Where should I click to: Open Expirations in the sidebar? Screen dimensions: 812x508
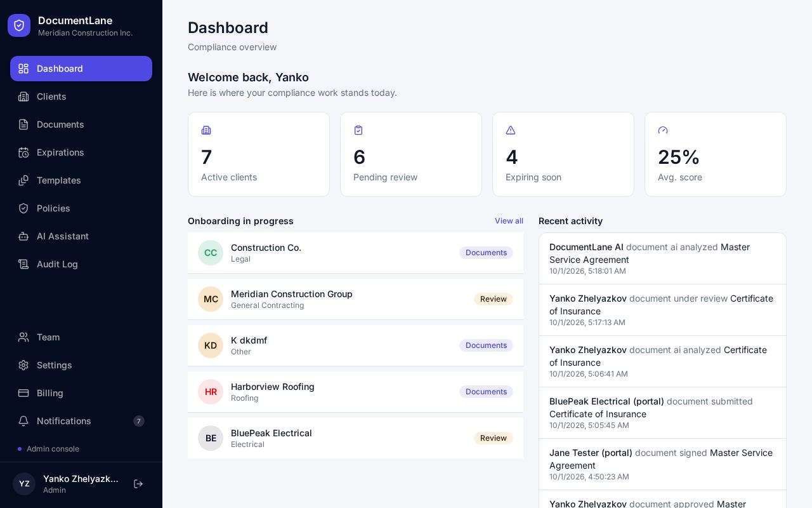[x=81, y=152]
